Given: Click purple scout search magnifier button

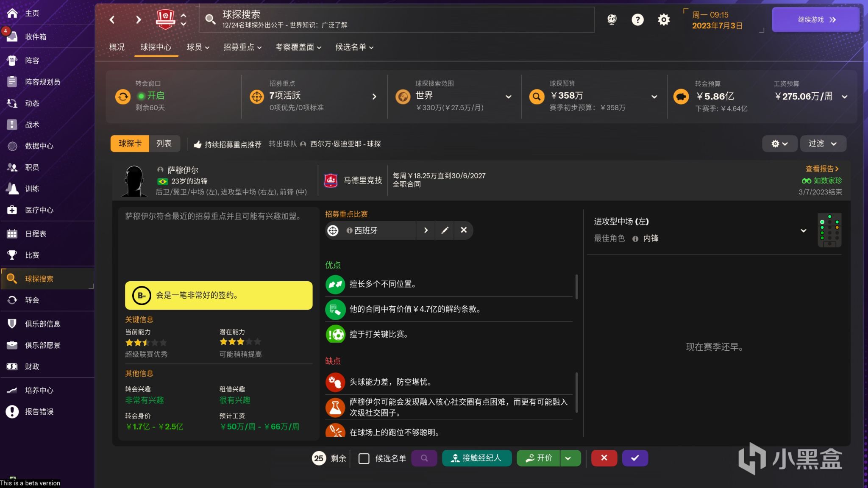Looking at the screenshot, I should click(x=424, y=458).
